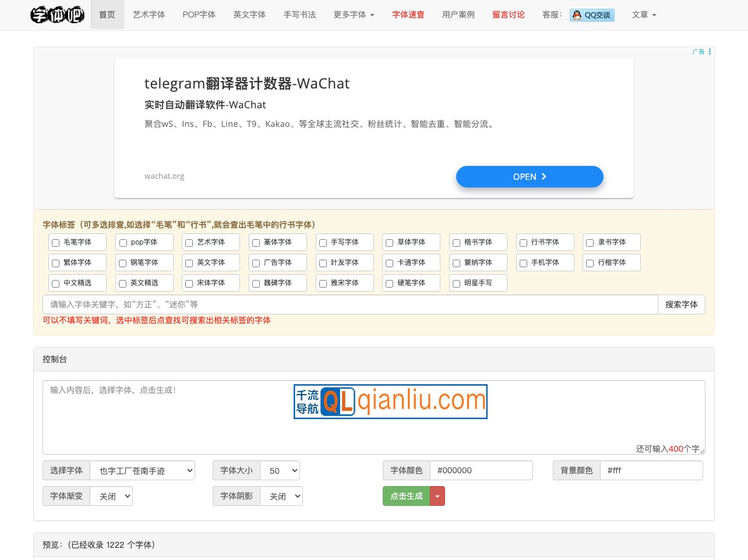Click the green 点击生成 generate button
The height and width of the screenshot is (560, 748).
406,496
